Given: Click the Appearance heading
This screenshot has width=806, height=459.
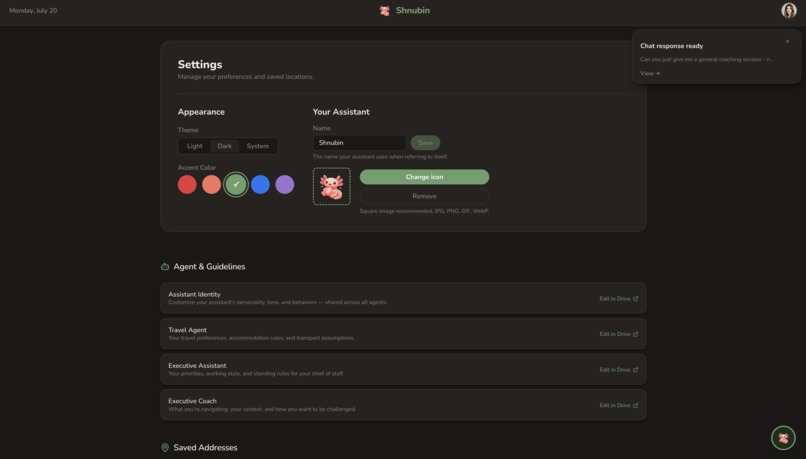Looking at the screenshot, I should 201,112.
